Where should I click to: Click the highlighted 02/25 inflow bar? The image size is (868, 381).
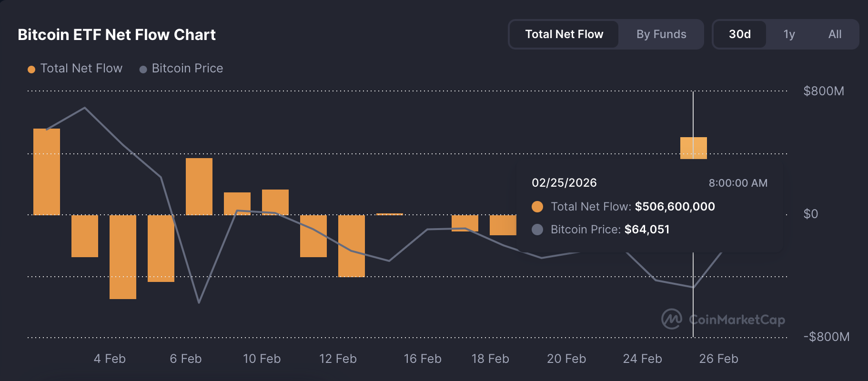(x=694, y=148)
